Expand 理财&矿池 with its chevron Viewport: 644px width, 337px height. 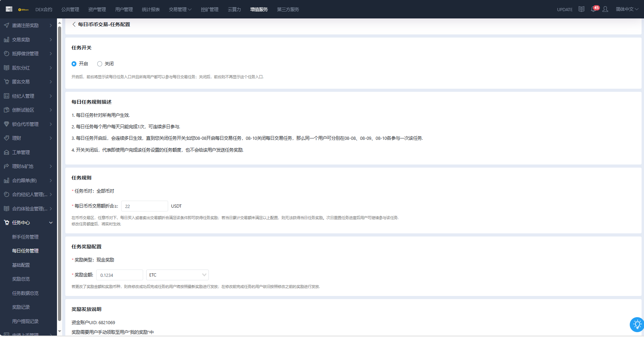[x=51, y=166]
